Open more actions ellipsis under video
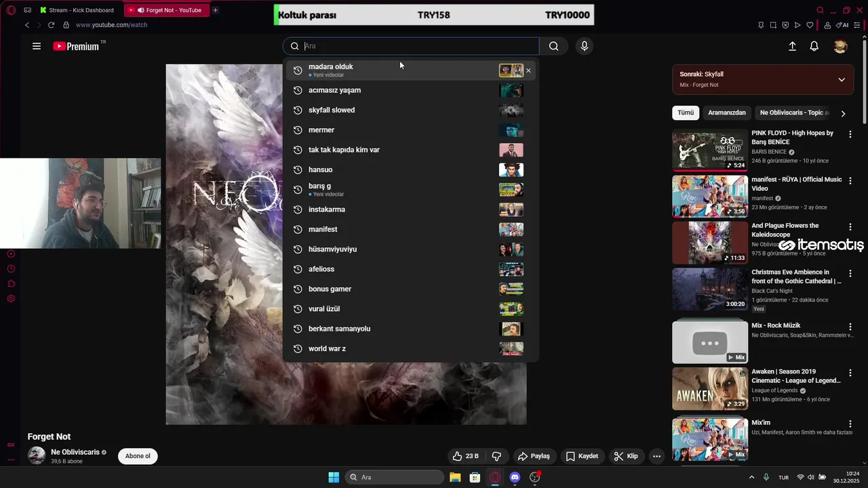Image resolution: width=868 pixels, height=488 pixels. coord(656,456)
